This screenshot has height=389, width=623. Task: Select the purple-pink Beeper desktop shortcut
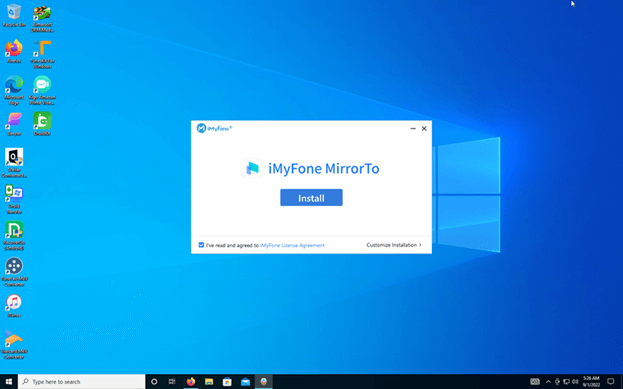click(14, 124)
